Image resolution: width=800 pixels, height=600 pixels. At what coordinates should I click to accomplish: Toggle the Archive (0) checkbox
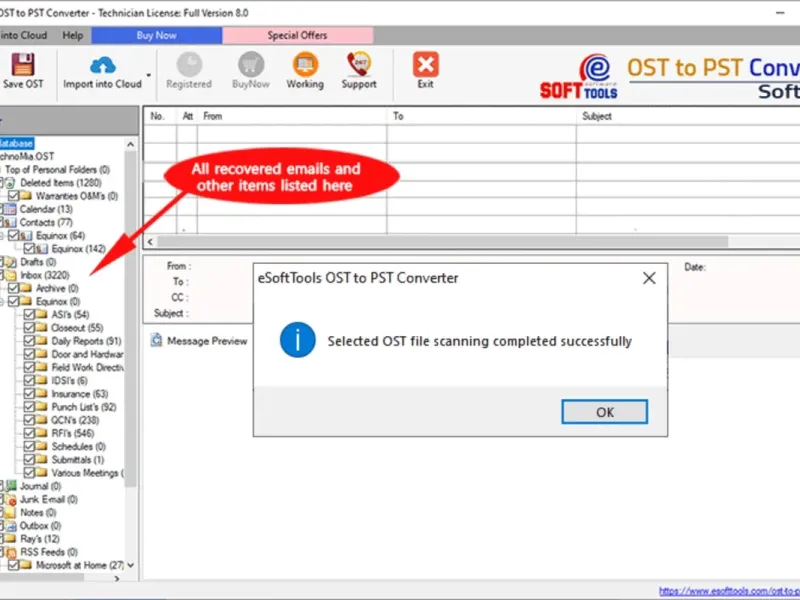pyautogui.click(x=14, y=288)
